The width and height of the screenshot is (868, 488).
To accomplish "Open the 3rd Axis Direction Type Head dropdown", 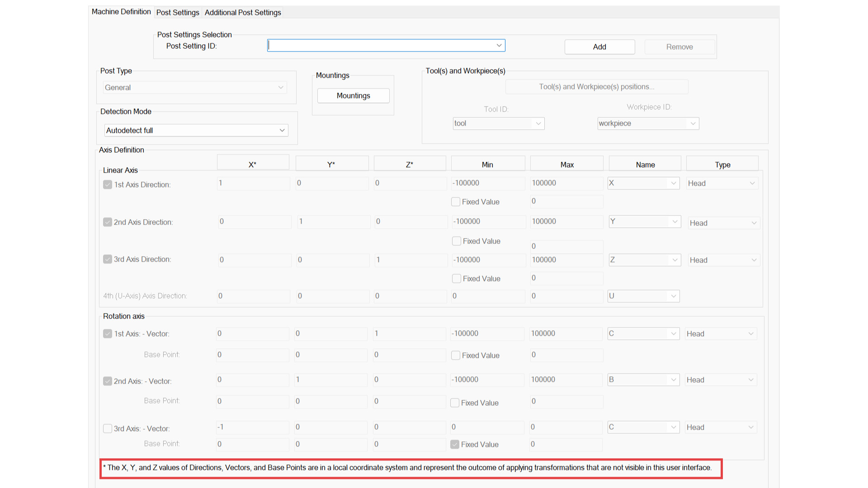I will tap(724, 260).
